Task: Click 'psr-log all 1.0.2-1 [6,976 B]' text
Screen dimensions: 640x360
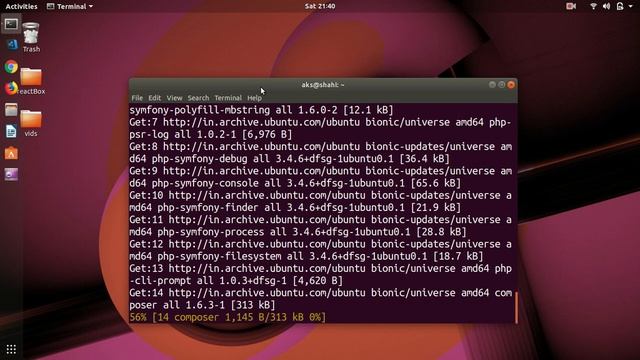Action: click(211, 134)
